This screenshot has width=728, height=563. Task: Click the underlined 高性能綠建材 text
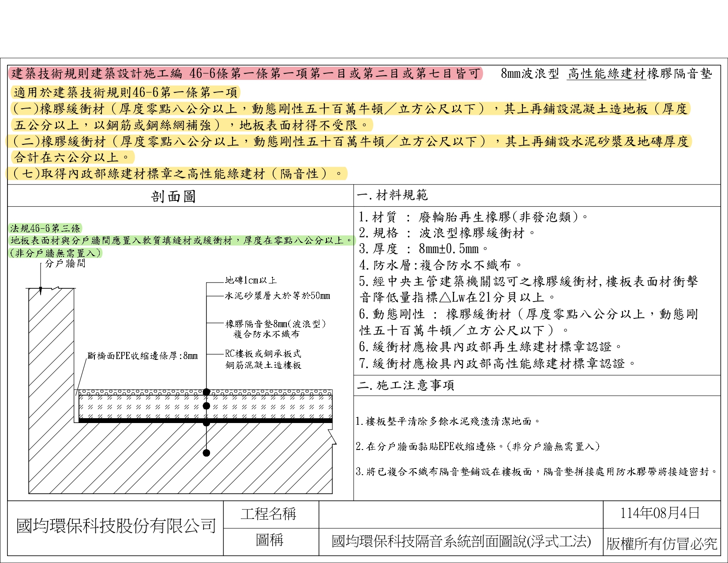pos(606,74)
